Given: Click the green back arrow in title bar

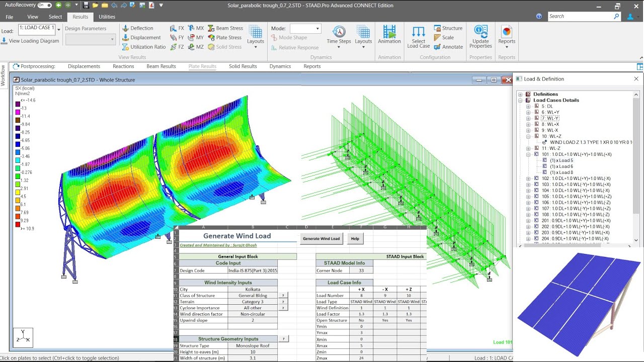Looking at the screenshot, I should (59, 5).
